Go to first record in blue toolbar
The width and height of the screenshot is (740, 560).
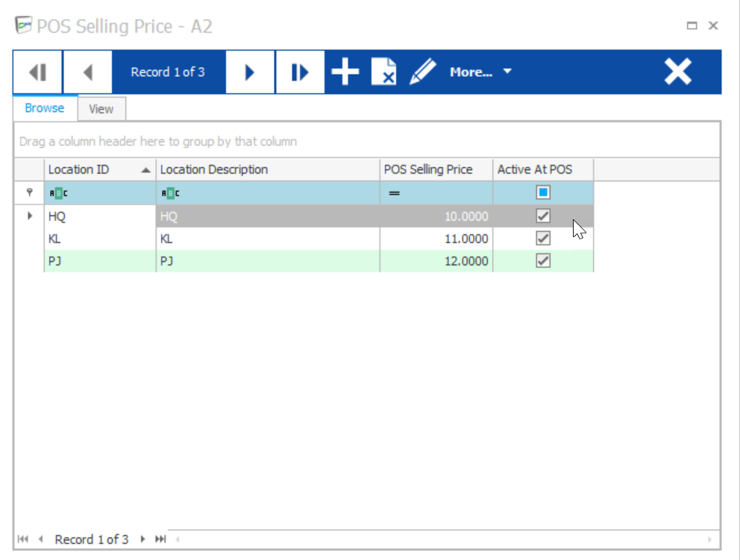(x=38, y=72)
